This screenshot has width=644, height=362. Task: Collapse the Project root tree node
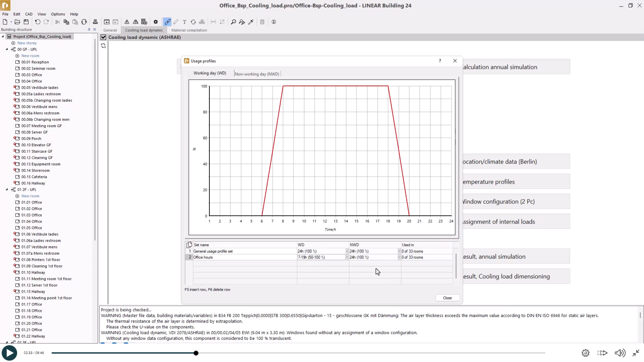click(x=3, y=37)
